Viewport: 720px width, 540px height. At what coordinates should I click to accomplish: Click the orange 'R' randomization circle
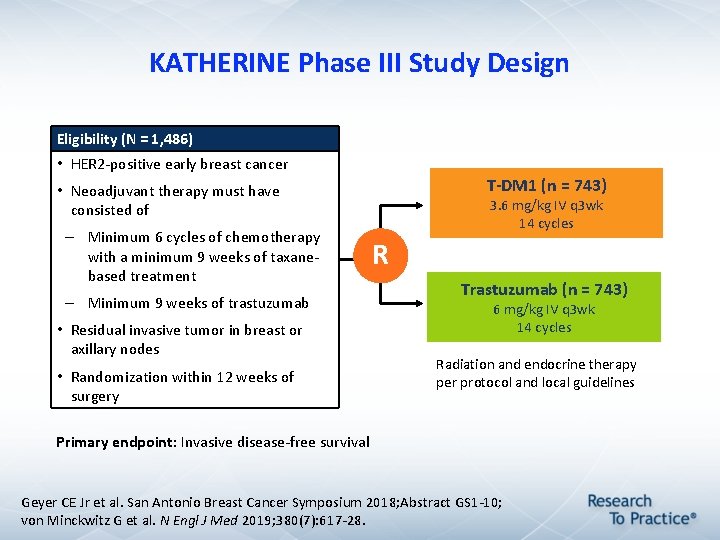(x=380, y=255)
